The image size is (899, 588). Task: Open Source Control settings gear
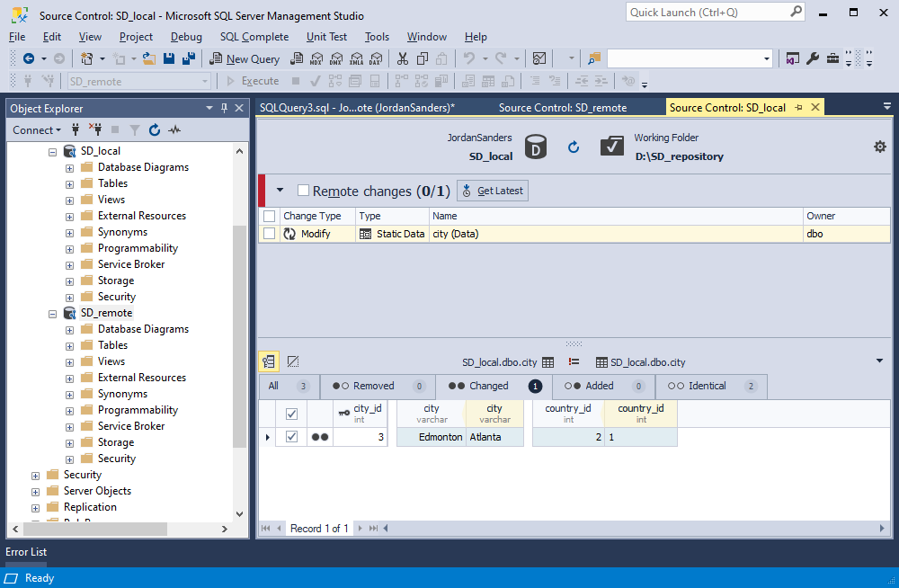pos(879,147)
